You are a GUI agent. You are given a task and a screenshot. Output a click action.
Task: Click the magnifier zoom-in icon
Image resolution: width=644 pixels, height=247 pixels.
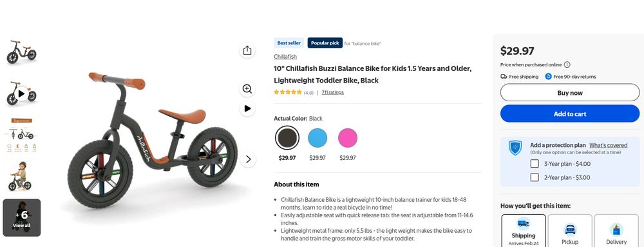point(247,89)
